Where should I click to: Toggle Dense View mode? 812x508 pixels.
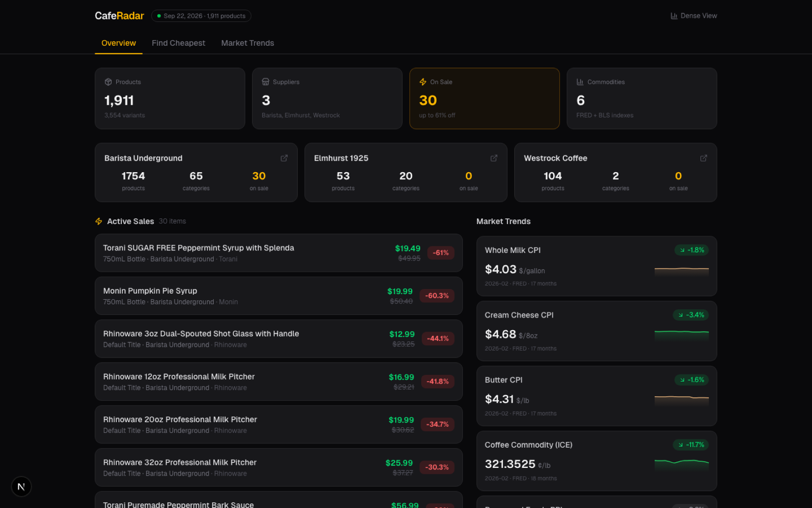click(694, 16)
